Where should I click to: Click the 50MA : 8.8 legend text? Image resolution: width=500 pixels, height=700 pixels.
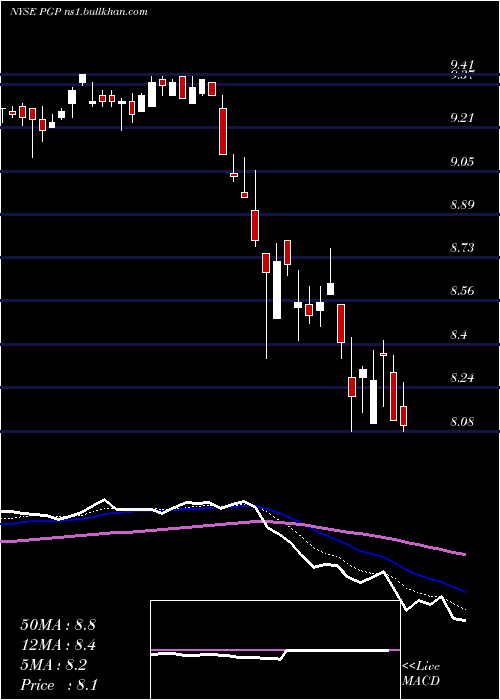[58, 625]
